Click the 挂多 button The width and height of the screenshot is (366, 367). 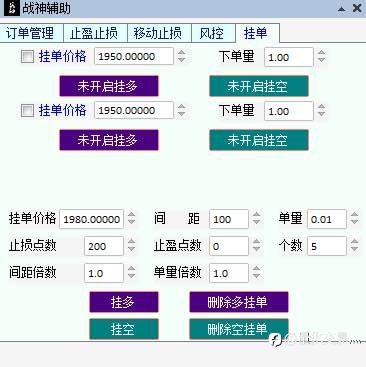tap(124, 302)
